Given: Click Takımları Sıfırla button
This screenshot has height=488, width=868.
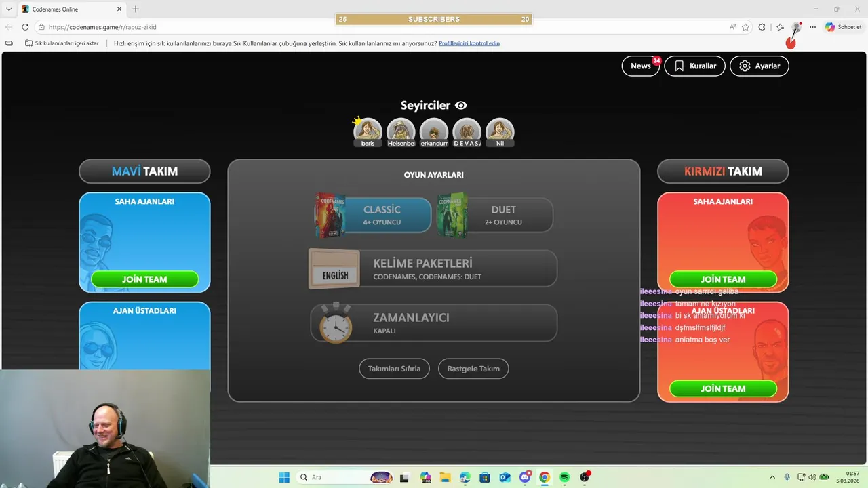Looking at the screenshot, I should pos(394,369).
